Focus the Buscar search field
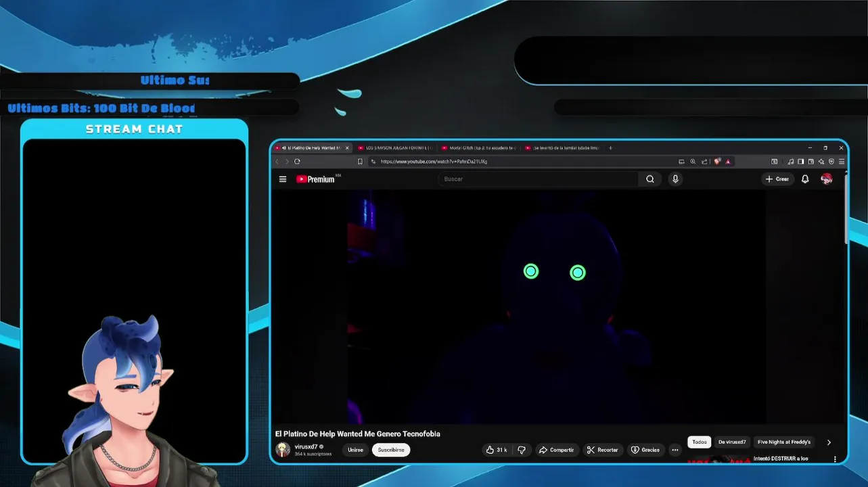This screenshot has height=487, width=868. pyautogui.click(x=538, y=179)
